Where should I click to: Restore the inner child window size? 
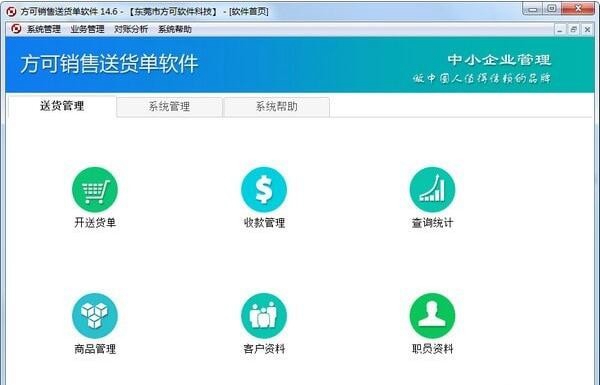pyautogui.click(x=574, y=29)
